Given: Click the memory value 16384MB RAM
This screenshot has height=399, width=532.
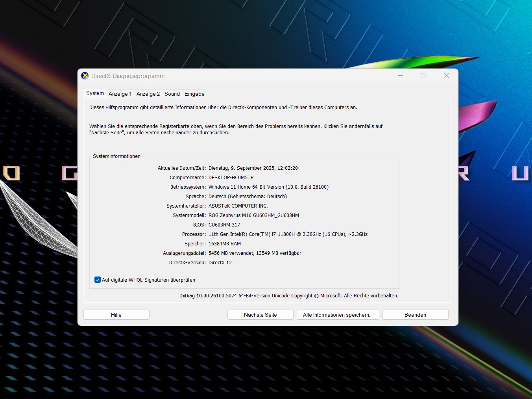Looking at the screenshot, I should pyautogui.click(x=225, y=244).
